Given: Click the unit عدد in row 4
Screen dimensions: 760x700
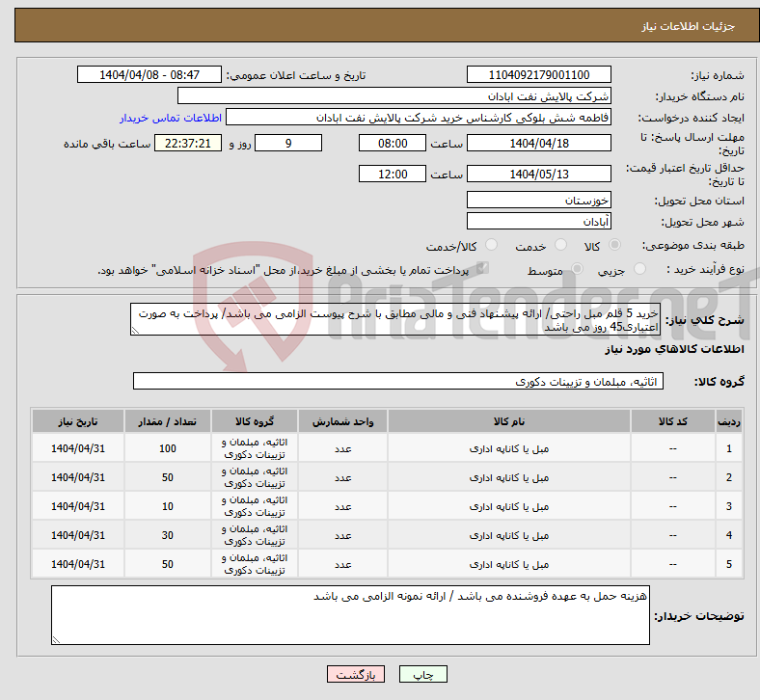Looking at the screenshot, I should (x=342, y=535).
